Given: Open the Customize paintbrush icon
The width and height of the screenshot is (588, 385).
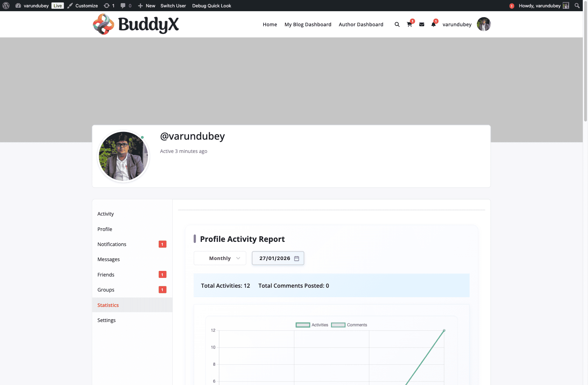Looking at the screenshot, I should click(70, 6).
